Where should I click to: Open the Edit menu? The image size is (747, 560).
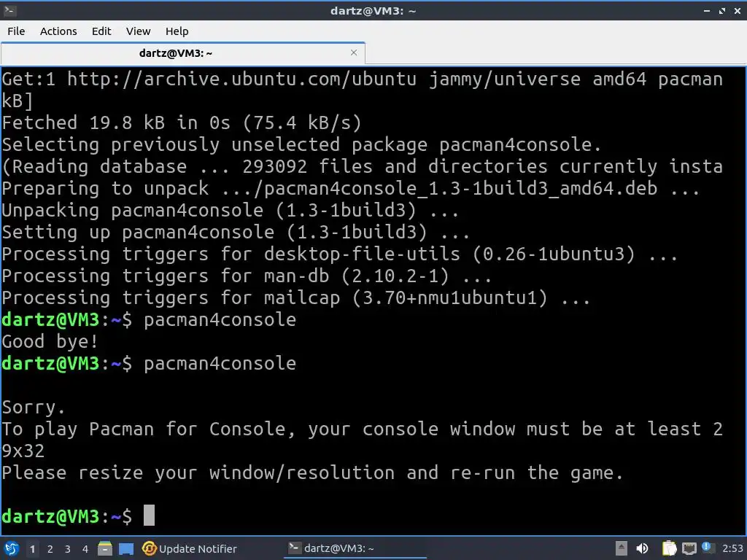click(101, 31)
